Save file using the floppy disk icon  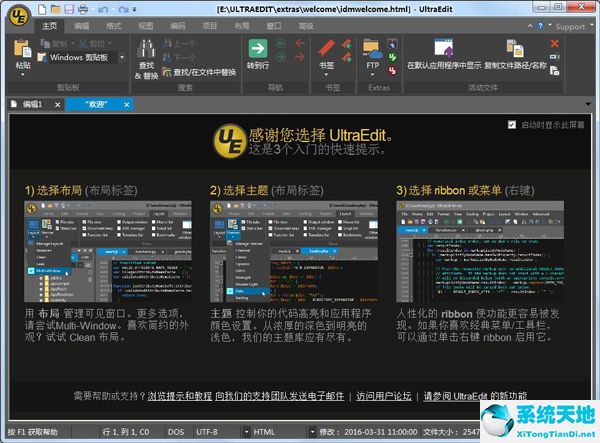[x=69, y=9]
